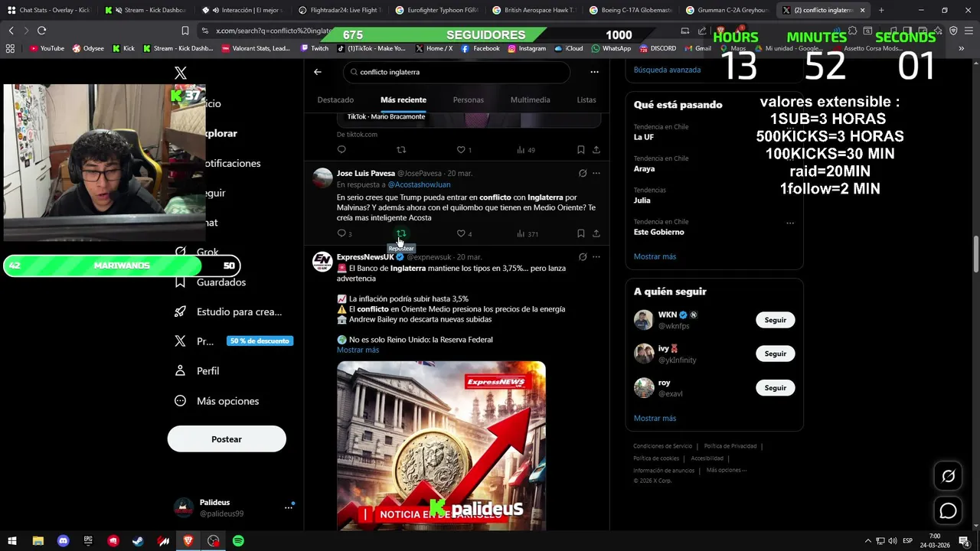Open ExpressNewsUK's profile avatar
Viewport: 980px width, 551px height.
[x=322, y=262]
